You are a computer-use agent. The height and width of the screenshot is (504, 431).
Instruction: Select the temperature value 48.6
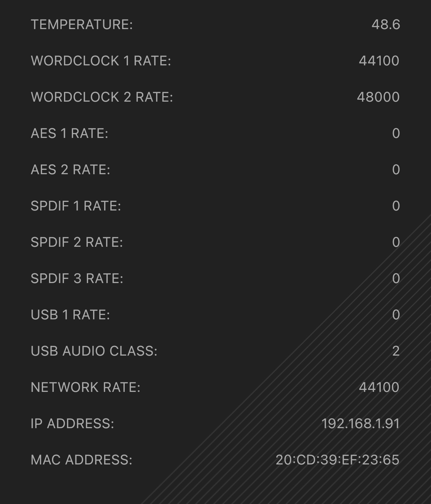coord(386,25)
